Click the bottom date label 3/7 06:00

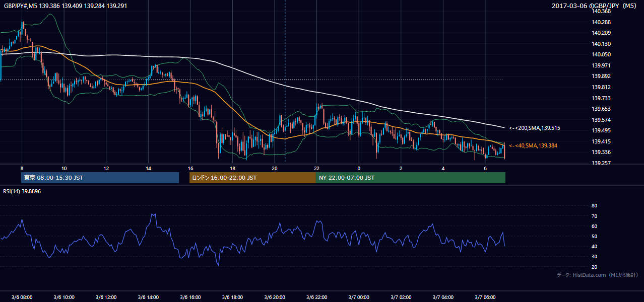tap(485, 297)
